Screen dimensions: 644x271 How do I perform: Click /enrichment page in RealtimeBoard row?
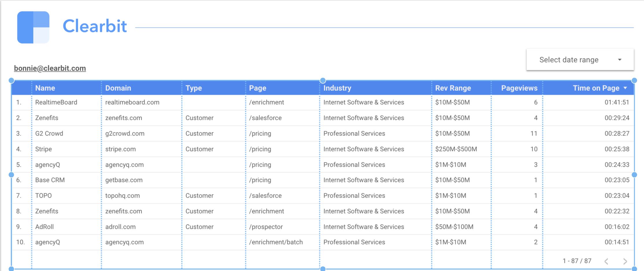[267, 102]
